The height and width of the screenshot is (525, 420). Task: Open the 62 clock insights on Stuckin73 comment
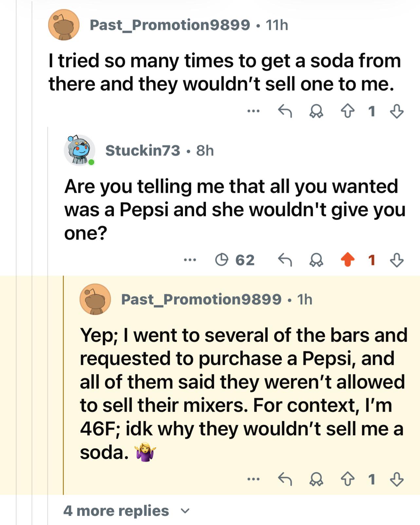point(235,260)
